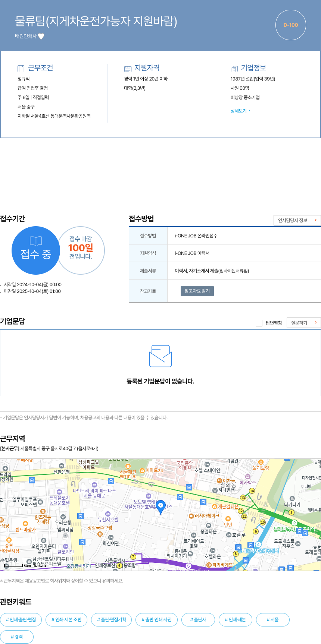Click the 러시아케이크 cafe icon on map
Image resolution: width=321 pixels, height=644 pixels.
(x=191, y=516)
